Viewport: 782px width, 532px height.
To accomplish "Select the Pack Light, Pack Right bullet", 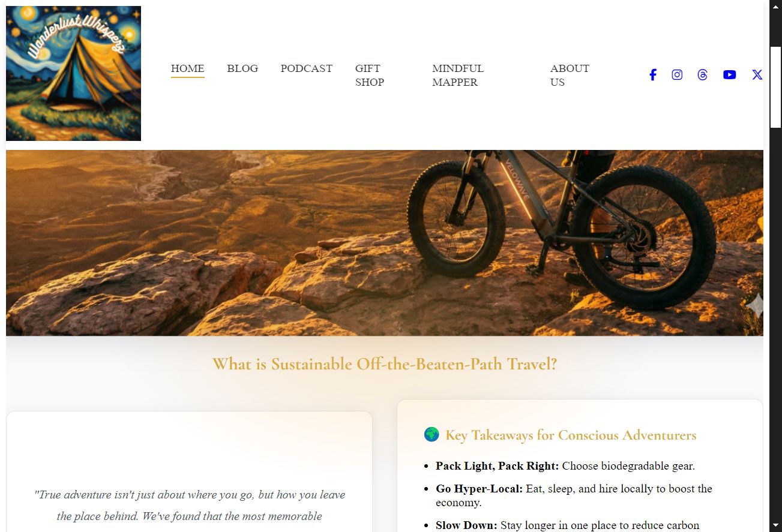I will point(565,465).
